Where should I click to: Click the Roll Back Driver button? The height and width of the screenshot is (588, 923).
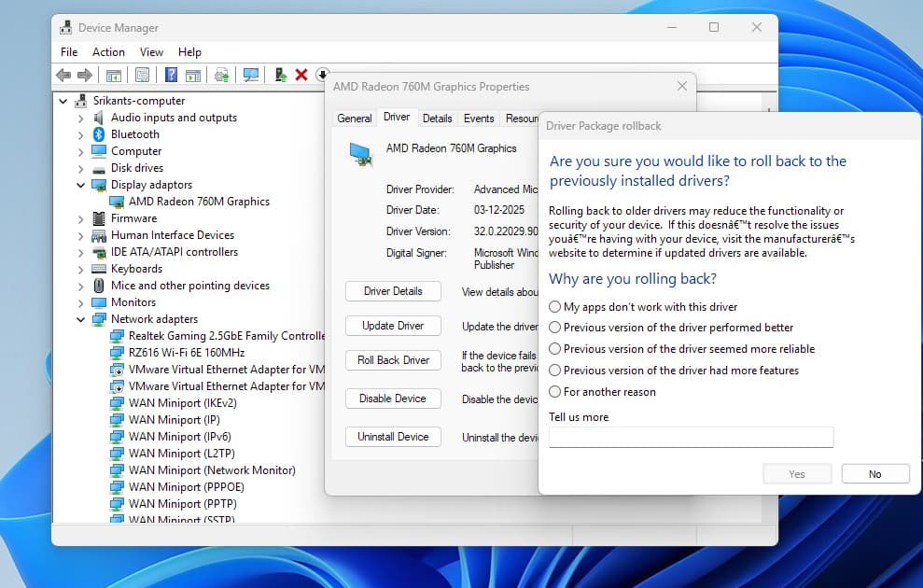[393, 360]
